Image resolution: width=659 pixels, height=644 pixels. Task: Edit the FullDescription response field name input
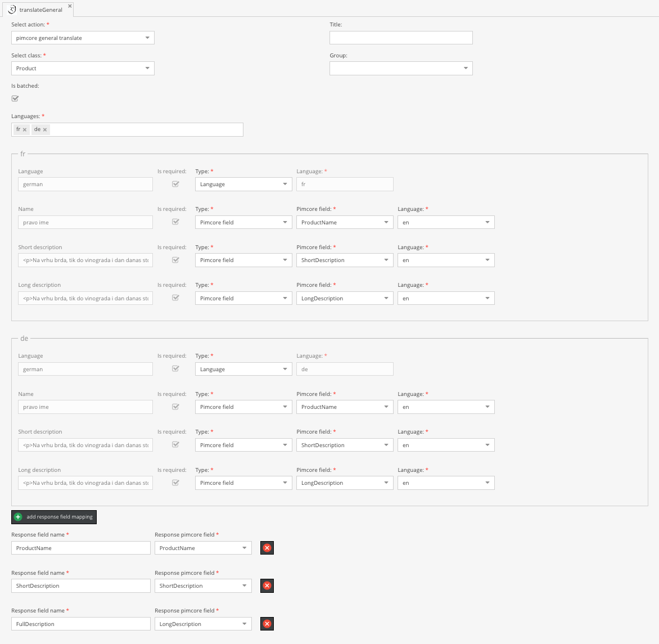coord(80,624)
